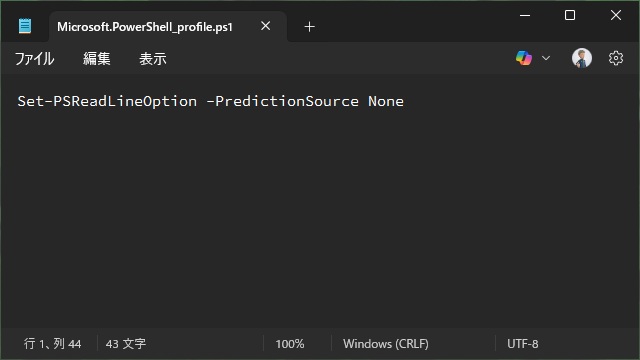The height and width of the screenshot is (360, 640).
Task: Expand the Copilot dropdown chevron
Action: (x=546, y=58)
